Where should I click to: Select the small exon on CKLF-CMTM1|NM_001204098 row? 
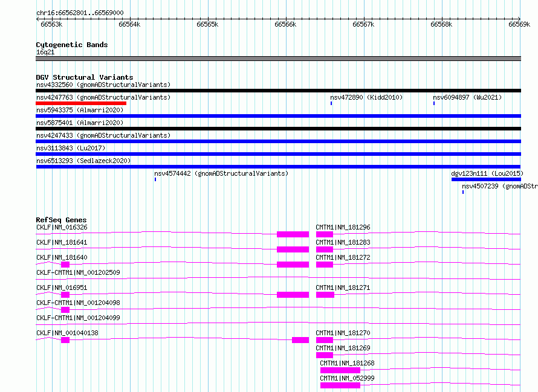[x=65, y=310]
